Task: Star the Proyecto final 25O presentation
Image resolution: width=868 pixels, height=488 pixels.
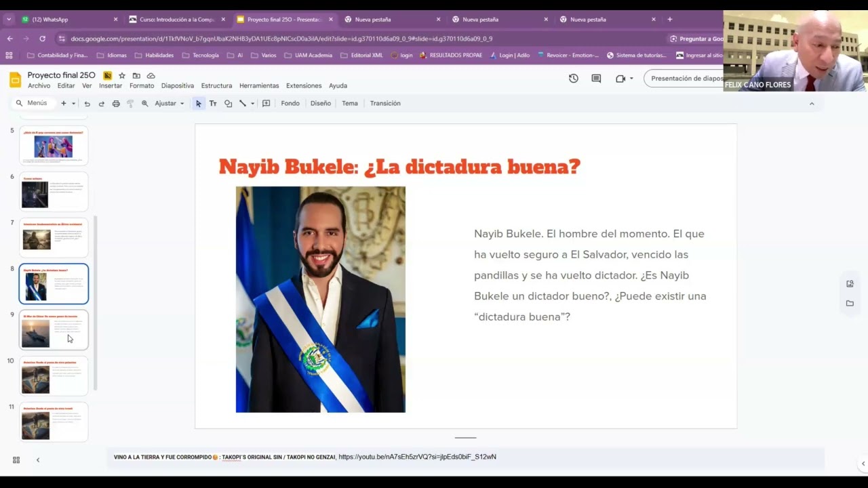Action: pyautogui.click(x=122, y=76)
